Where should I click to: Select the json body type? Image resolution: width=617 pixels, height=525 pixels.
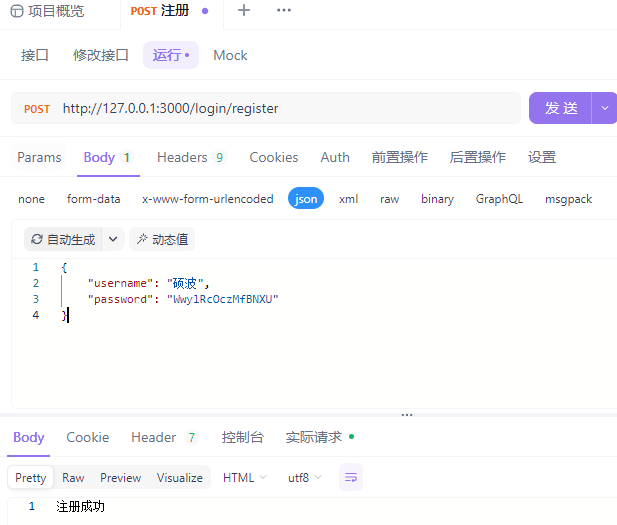[306, 199]
